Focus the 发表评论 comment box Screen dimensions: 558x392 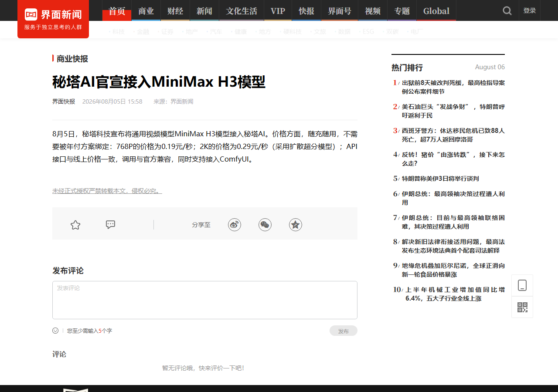tap(205, 300)
